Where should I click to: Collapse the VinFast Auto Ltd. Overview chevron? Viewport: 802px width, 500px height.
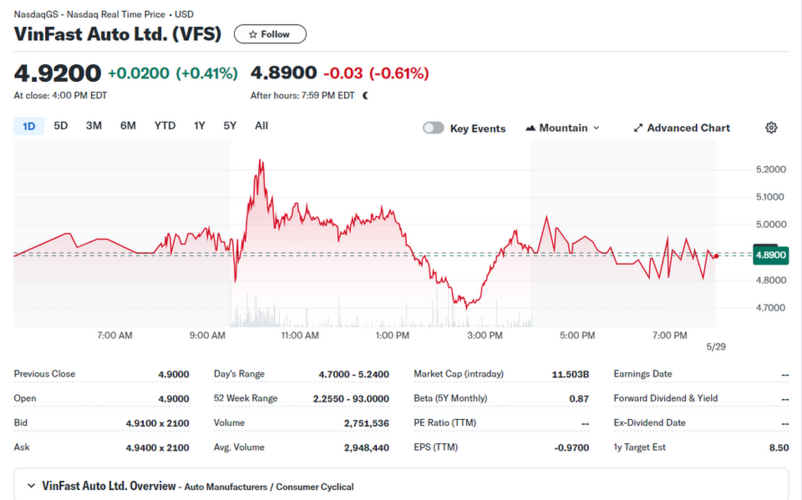[31, 486]
